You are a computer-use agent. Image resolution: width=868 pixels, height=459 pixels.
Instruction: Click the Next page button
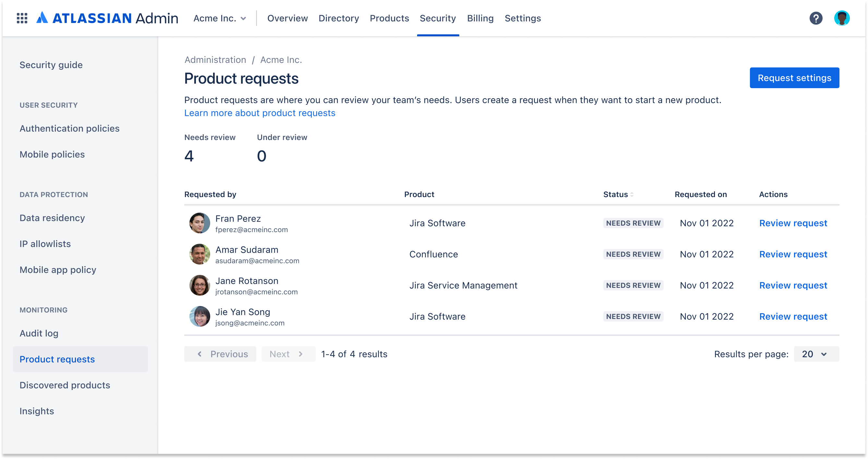tap(288, 354)
